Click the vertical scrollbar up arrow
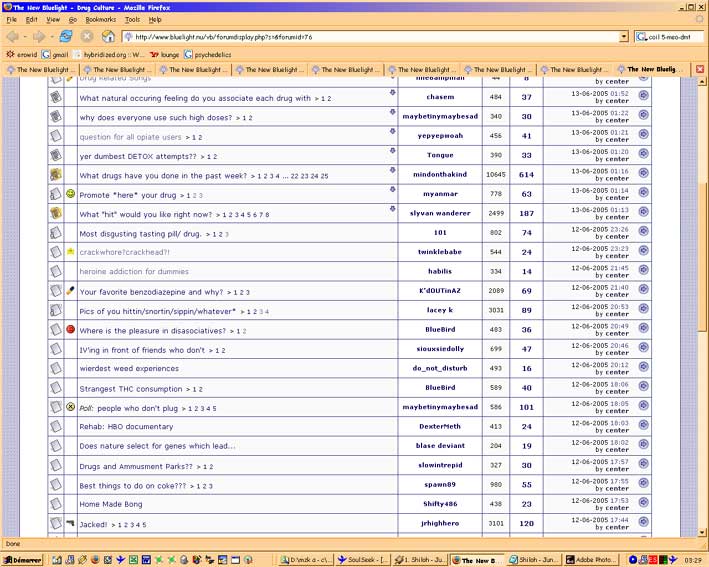The height and width of the screenshot is (567, 709). pyautogui.click(x=702, y=81)
